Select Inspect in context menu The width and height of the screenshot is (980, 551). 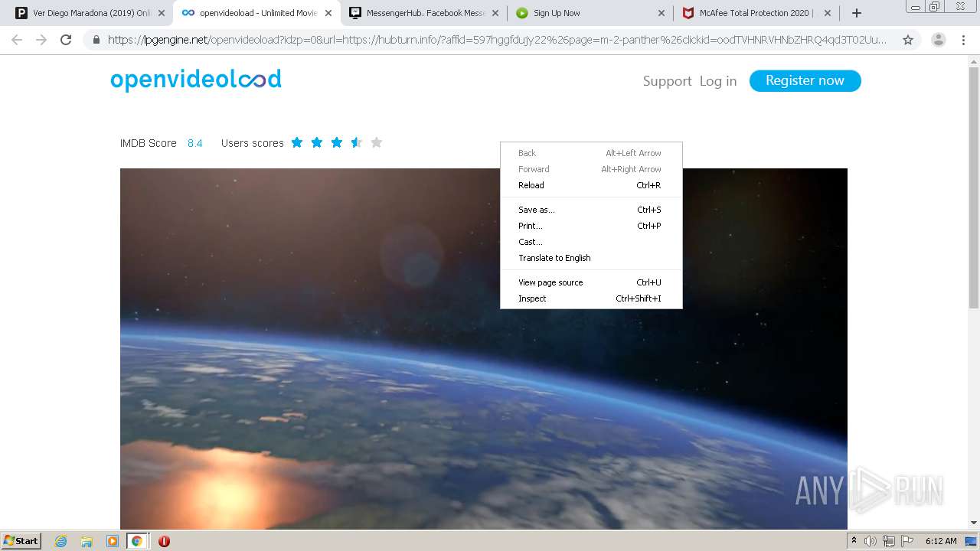click(591, 298)
